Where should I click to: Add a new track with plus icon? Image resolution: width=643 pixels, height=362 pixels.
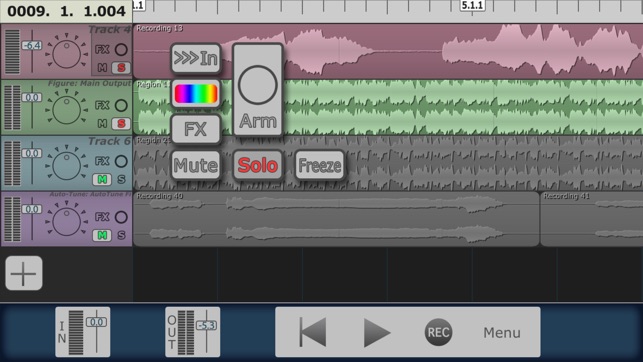click(24, 273)
